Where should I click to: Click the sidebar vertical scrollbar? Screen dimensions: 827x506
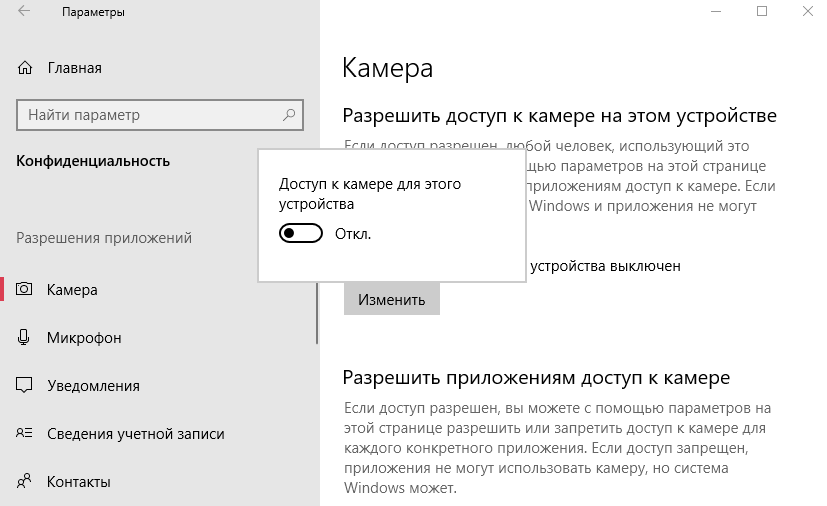click(317, 310)
